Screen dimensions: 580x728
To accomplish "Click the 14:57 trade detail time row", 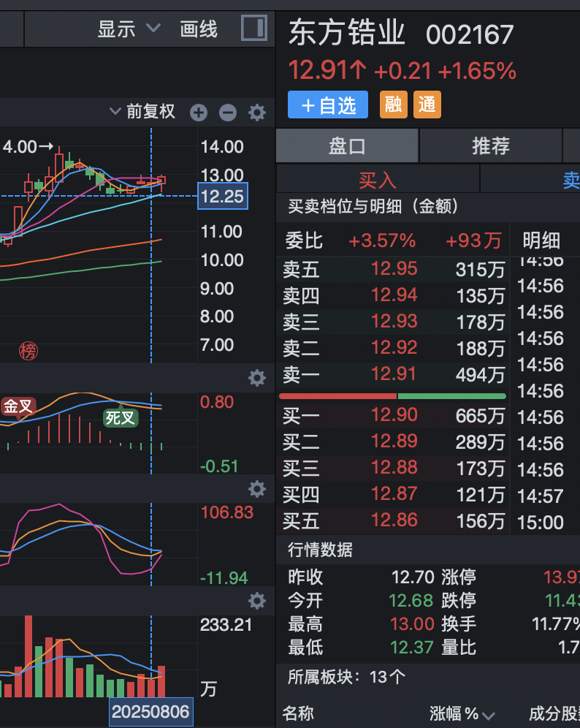I will [x=541, y=496].
